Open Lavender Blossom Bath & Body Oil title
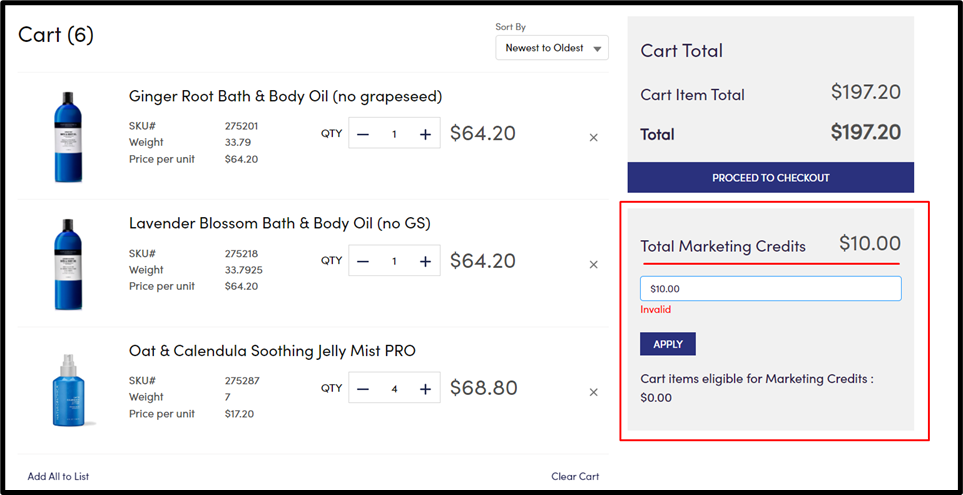 click(279, 223)
